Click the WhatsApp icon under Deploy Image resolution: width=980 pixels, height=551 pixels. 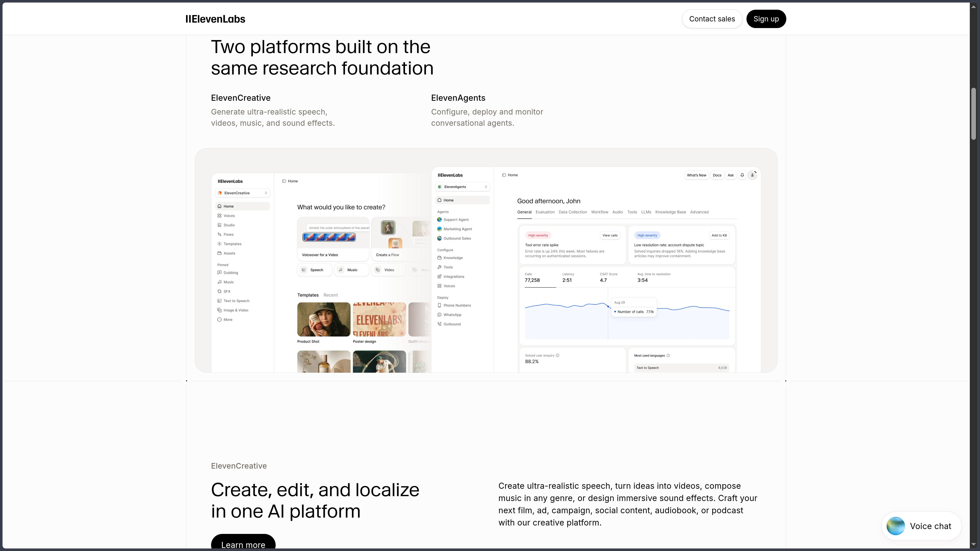click(439, 315)
